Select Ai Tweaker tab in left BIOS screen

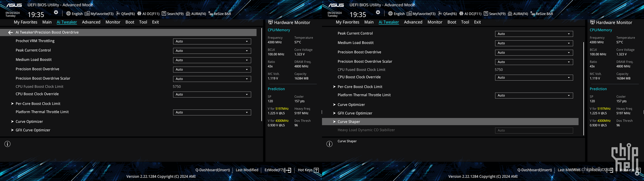coord(67,22)
